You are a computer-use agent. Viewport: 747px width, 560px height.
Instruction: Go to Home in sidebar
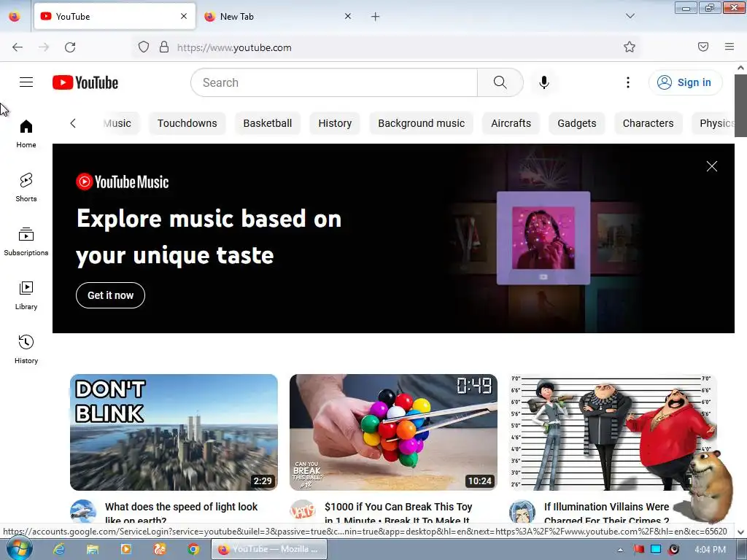pyautogui.click(x=26, y=134)
